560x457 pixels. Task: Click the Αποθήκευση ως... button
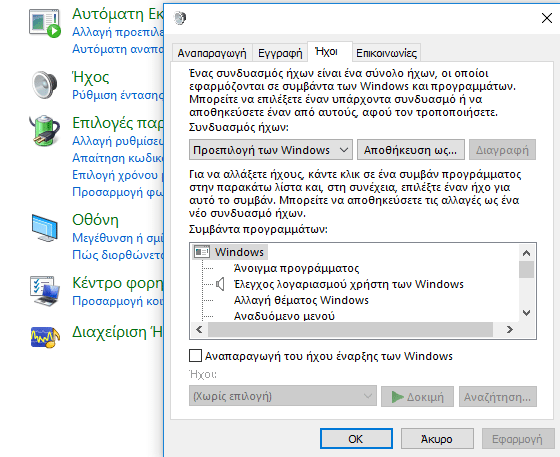coord(411,150)
